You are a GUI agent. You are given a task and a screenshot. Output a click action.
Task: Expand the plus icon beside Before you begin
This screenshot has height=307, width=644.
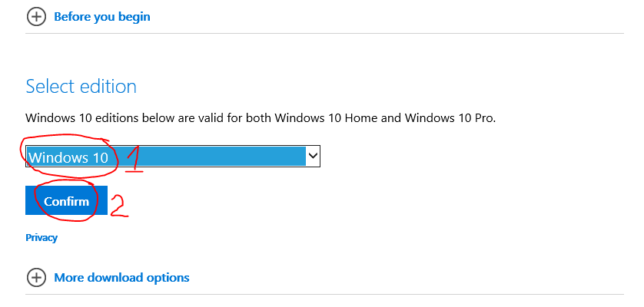pos(36,17)
